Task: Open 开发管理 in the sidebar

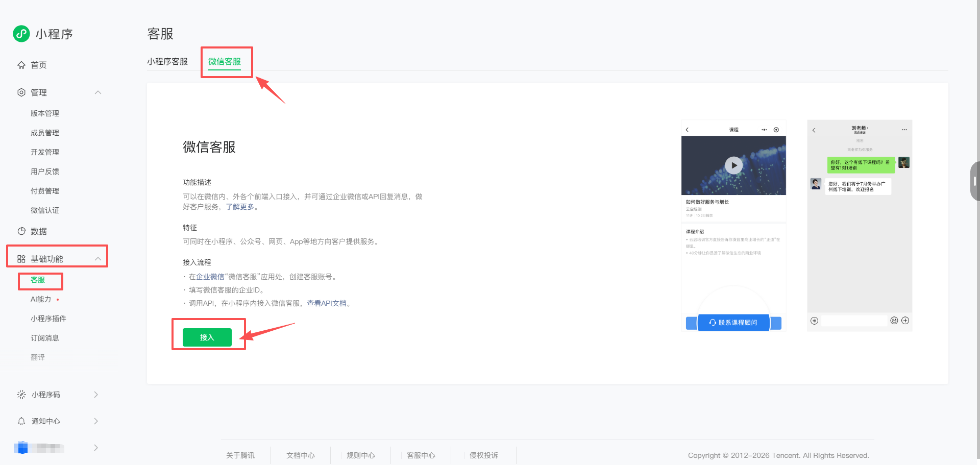Action: (45, 152)
